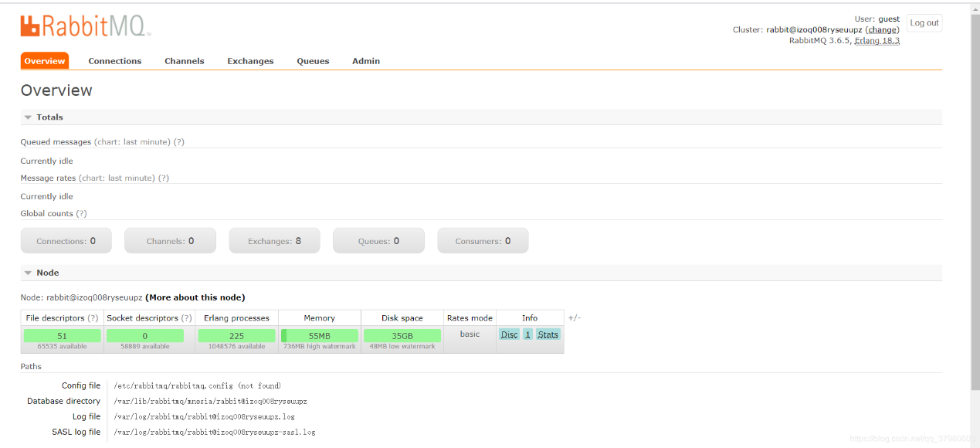Collapse the Totals section triangle
The image size is (980, 448).
(x=28, y=117)
